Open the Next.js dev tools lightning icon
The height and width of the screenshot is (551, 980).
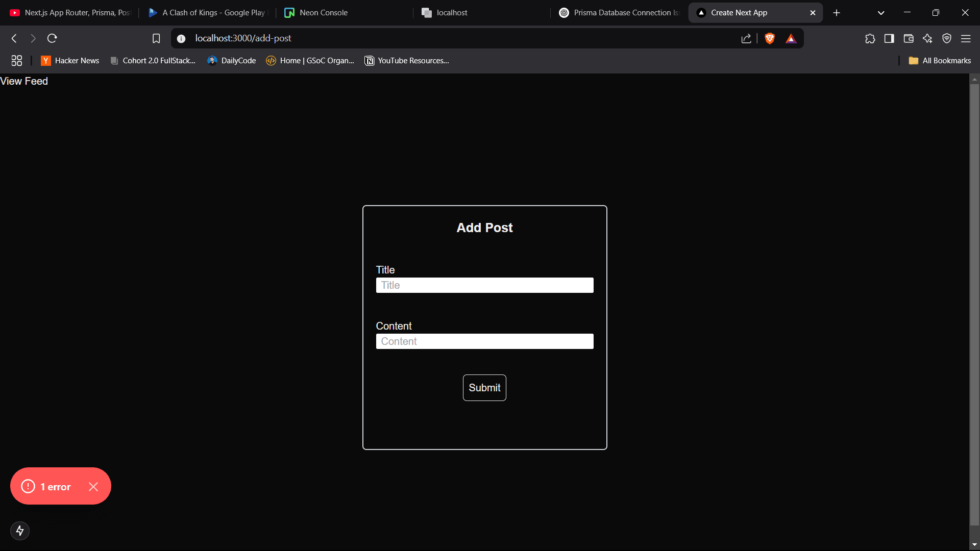[20, 531]
